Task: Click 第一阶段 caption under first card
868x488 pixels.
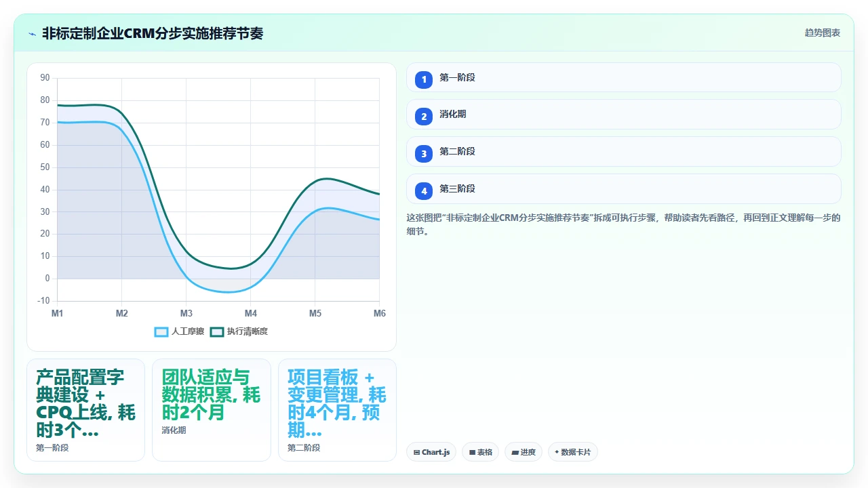Action: click(x=52, y=448)
